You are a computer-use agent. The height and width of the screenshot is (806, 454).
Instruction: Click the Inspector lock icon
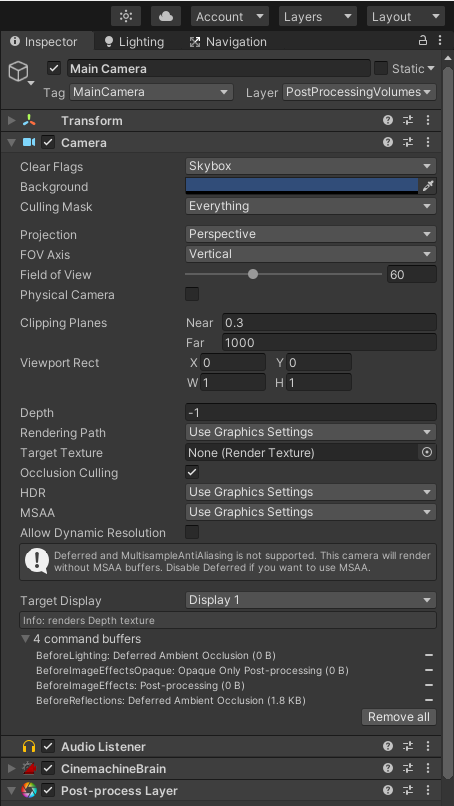click(x=423, y=41)
